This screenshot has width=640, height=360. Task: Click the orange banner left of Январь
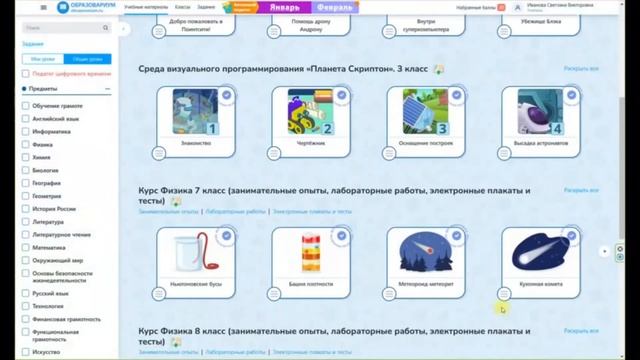pyautogui.click(x=241, y=7)
